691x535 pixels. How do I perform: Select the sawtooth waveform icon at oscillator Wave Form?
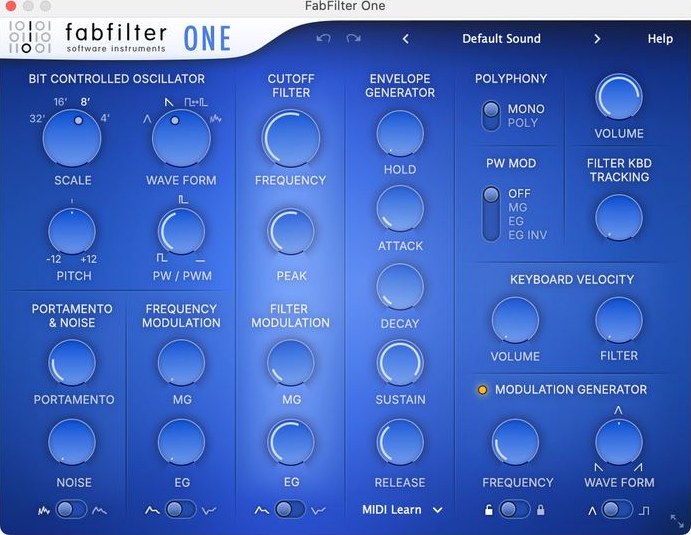coord(169,102)
